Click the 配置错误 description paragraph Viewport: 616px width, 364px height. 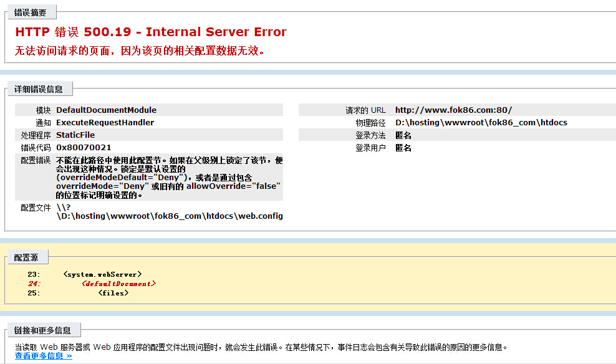point(168,177)
